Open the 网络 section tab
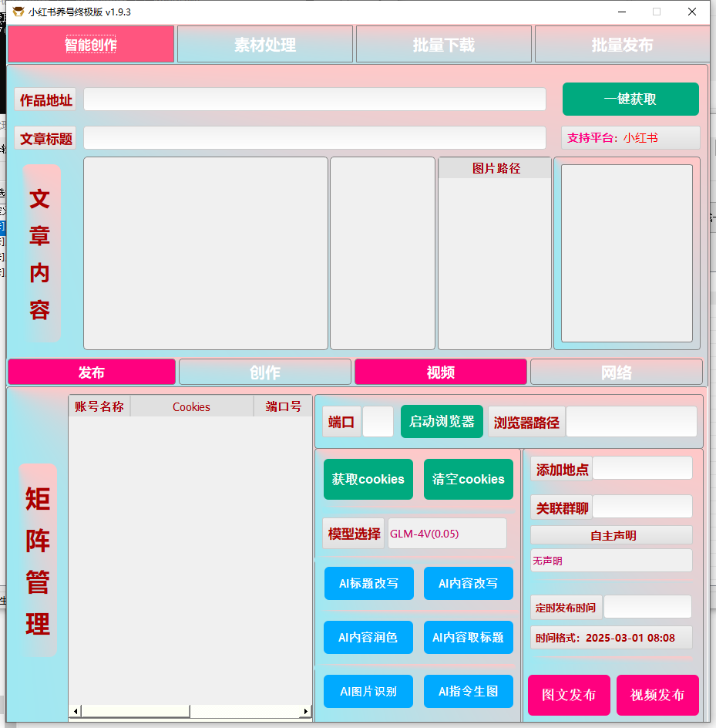716x728 pixels. (x=616, y=372)
